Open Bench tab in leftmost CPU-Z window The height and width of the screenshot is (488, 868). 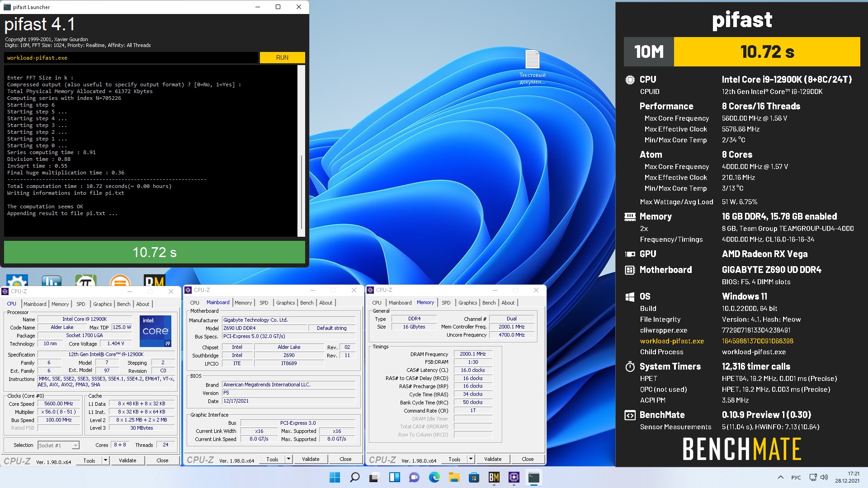(x=123, y=304)
